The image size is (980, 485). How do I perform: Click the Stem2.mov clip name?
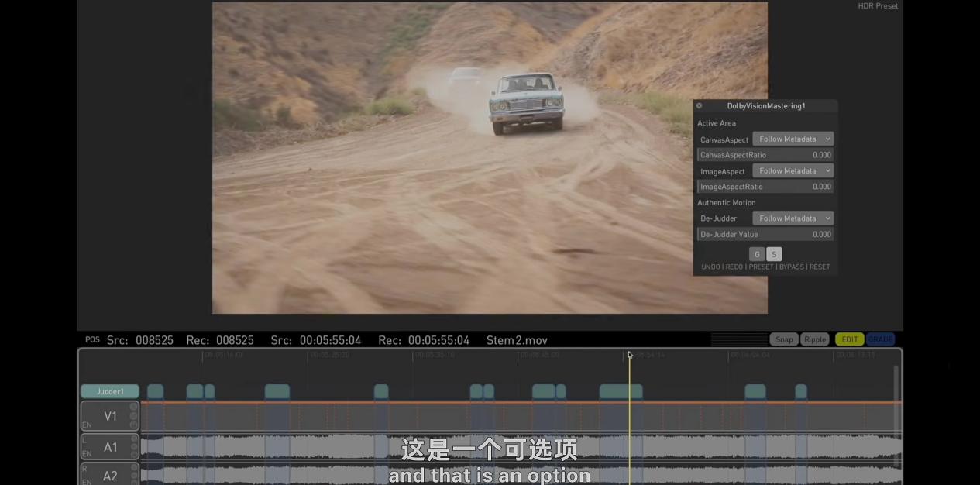517,340
